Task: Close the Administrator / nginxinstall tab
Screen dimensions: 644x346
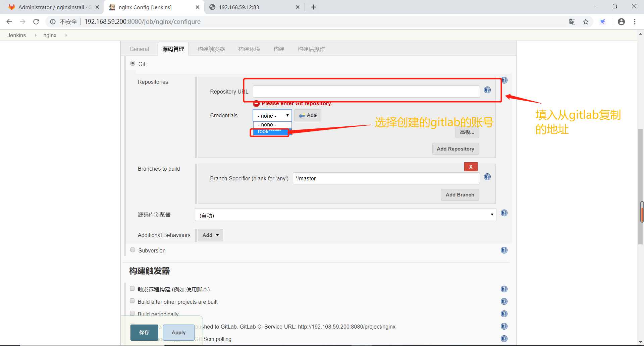Action: pos(97,7)
